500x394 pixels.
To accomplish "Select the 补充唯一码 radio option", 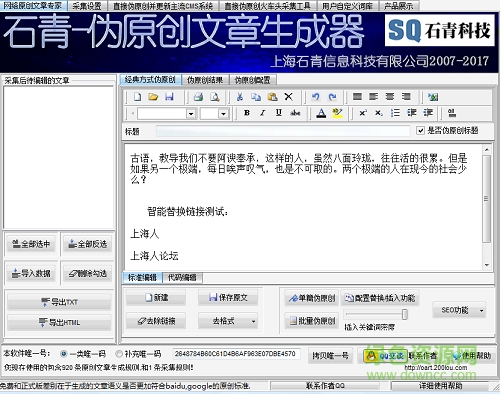I will point(119,354).
